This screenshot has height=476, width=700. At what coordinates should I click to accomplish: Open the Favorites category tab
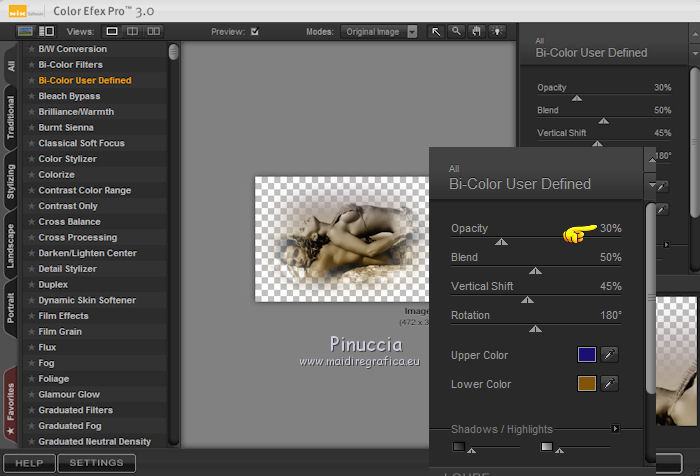pos(11,407)
